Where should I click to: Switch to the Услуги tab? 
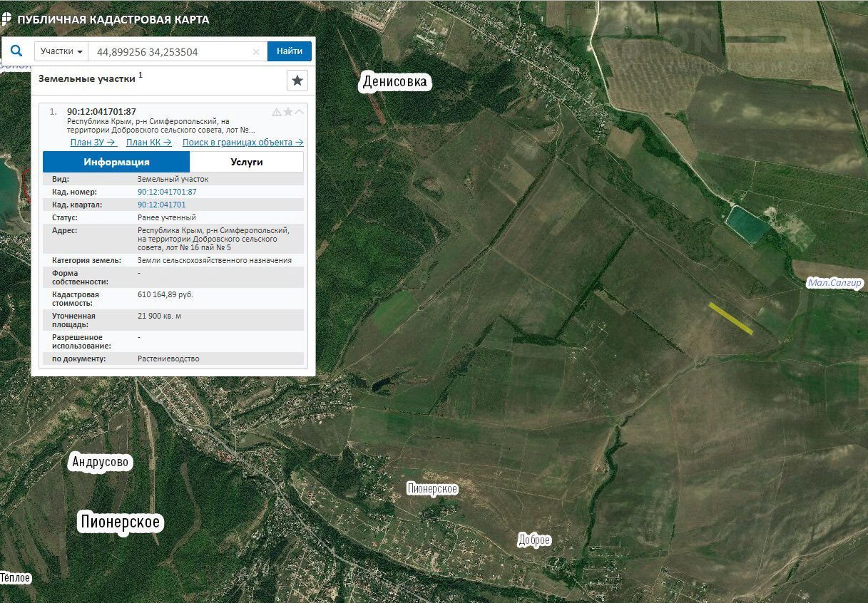pos(247,162)
